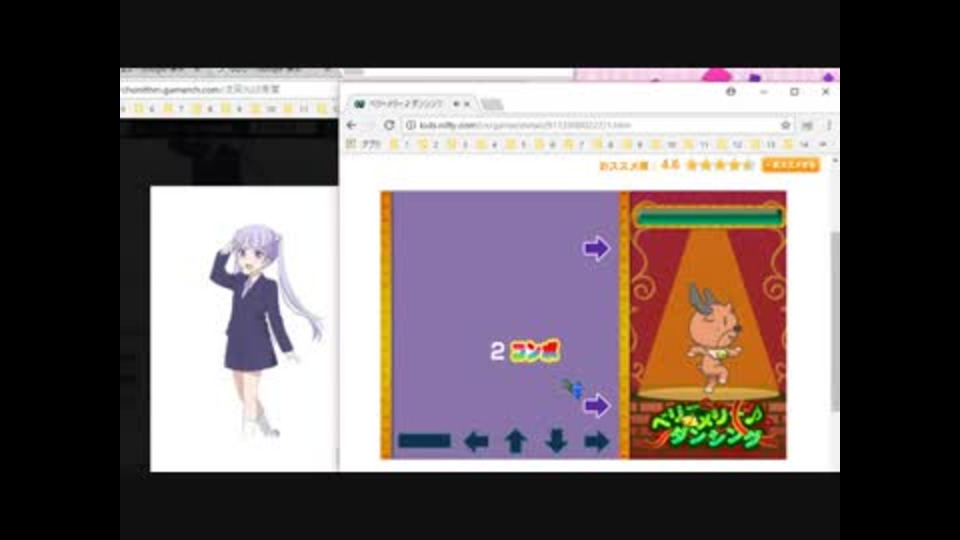Click the dark space bar indicator in game
This screenshot has height=540, width=960.
click(424, 440)
